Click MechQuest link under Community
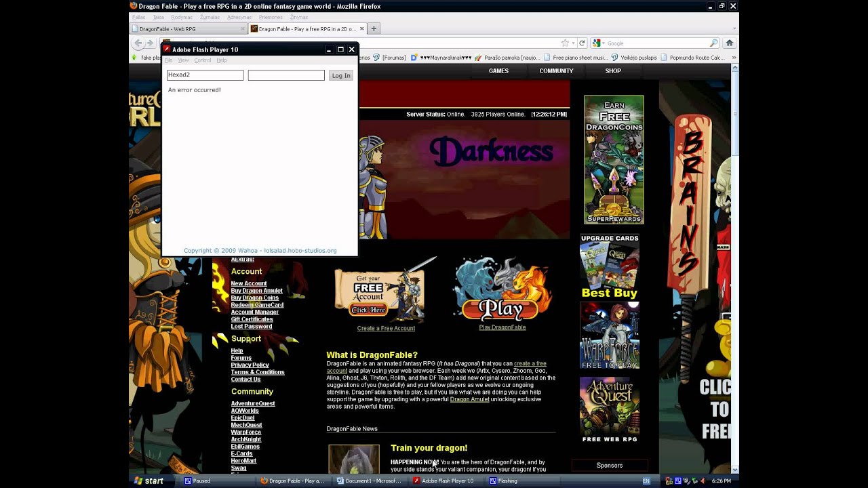 (x=246, y=425)
